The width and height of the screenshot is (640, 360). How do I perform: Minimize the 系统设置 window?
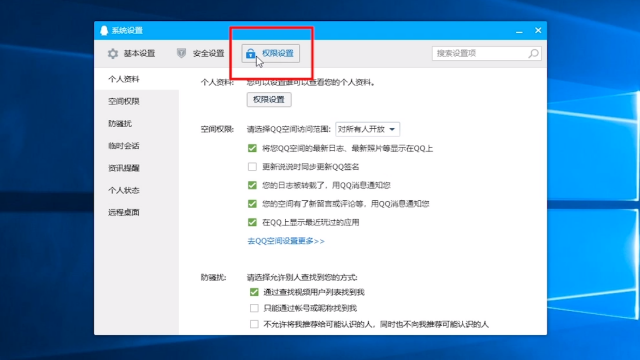519,31
